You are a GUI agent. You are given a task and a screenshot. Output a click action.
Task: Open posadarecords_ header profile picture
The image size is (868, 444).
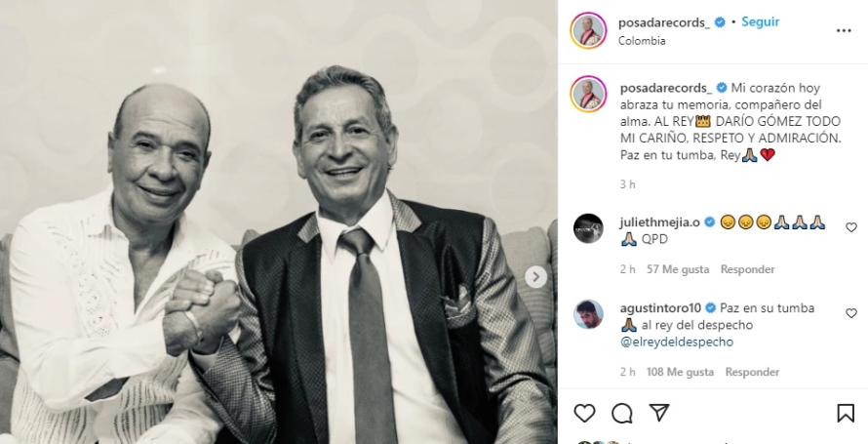point(588,30)
